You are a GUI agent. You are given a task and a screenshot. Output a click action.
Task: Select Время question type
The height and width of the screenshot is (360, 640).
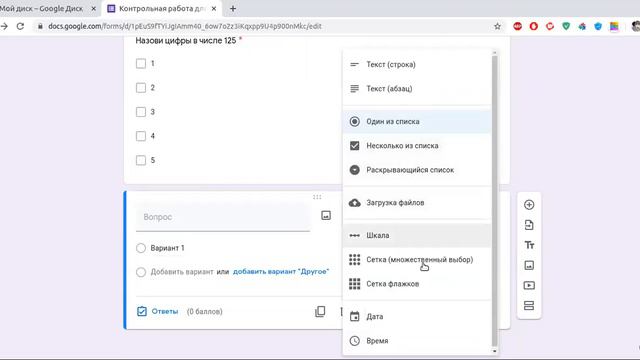pyautogui.click(x=417, y=341)
